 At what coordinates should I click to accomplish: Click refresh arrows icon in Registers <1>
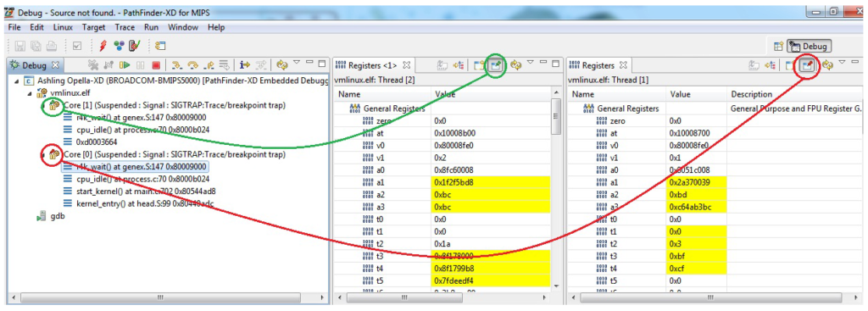516,64
